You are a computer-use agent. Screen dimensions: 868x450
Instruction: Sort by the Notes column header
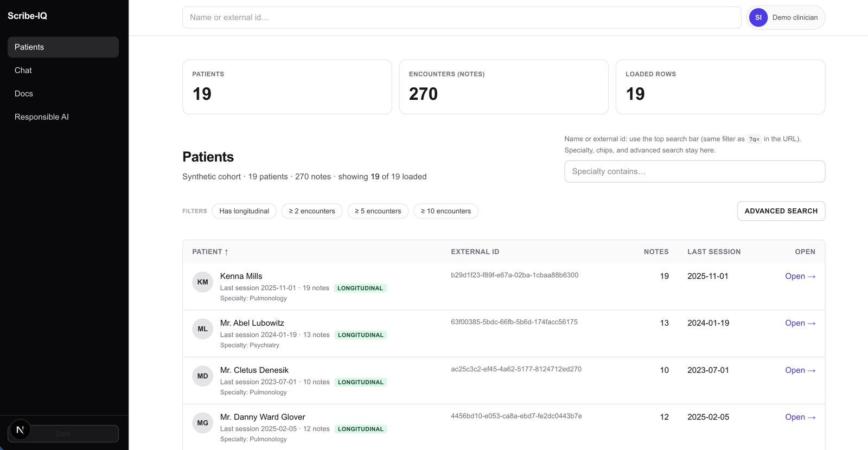656,252
